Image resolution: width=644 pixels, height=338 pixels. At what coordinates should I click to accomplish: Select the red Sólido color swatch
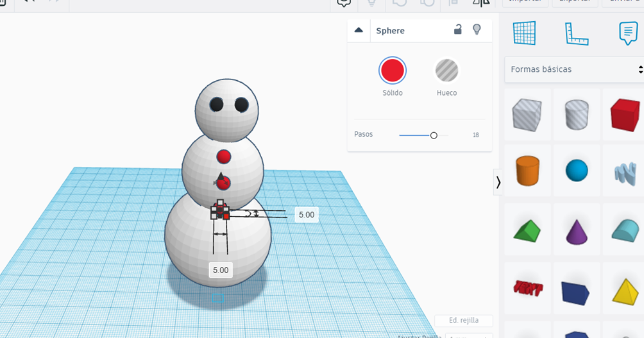coord(393,71)
